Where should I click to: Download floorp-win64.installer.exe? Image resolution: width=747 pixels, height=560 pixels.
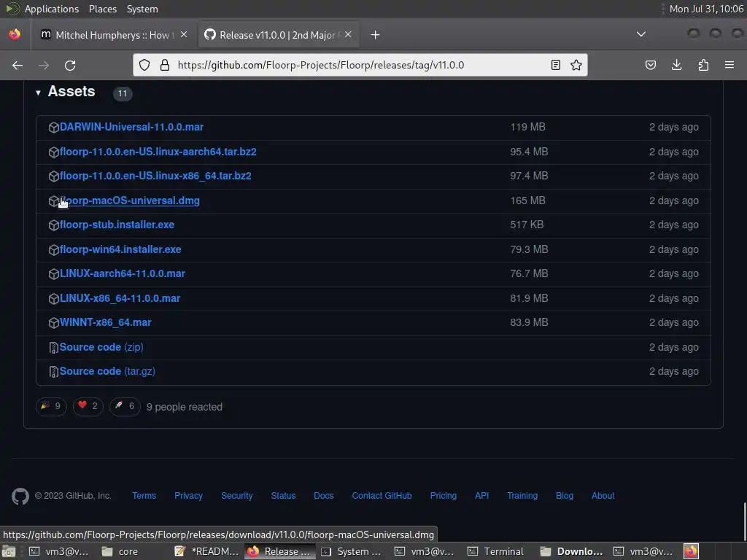pyautogui.click(x=120, y=249)
